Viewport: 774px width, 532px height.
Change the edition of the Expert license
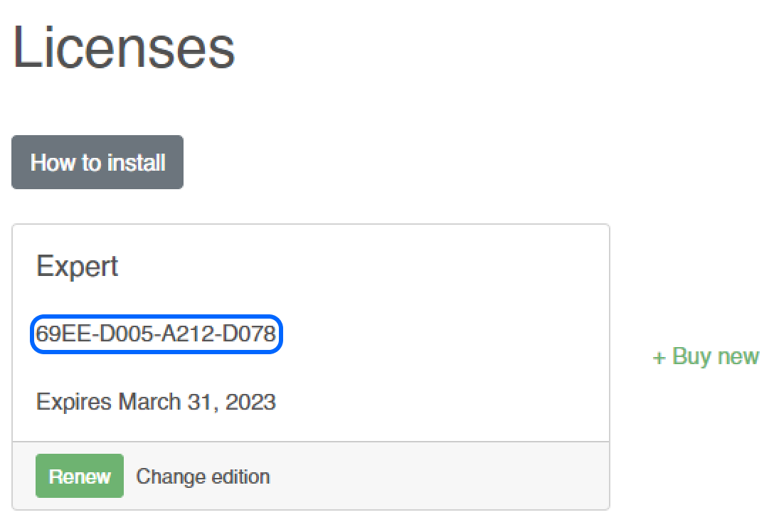pyautogui.click(x=203, y=476)
